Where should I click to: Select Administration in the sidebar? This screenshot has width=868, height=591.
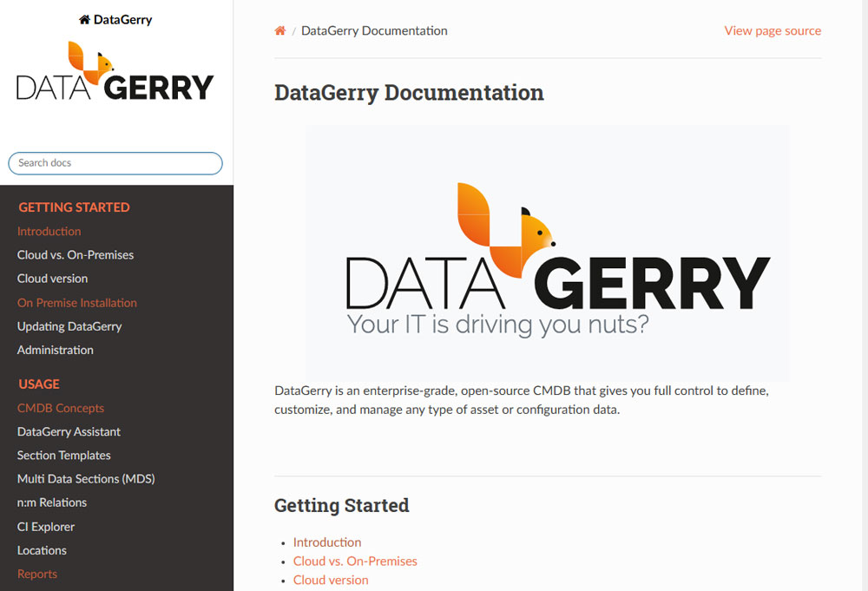coord(56,351)
